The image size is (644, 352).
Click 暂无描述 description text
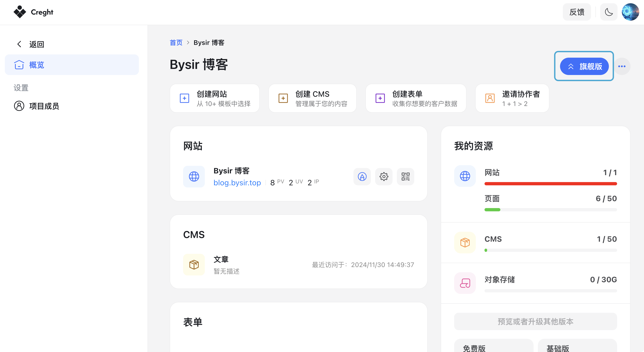click(227, 271)
